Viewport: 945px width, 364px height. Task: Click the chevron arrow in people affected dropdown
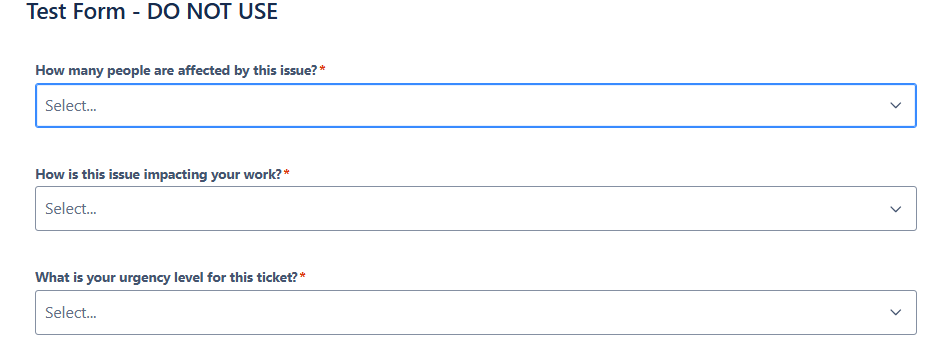[x=896, y=105]
